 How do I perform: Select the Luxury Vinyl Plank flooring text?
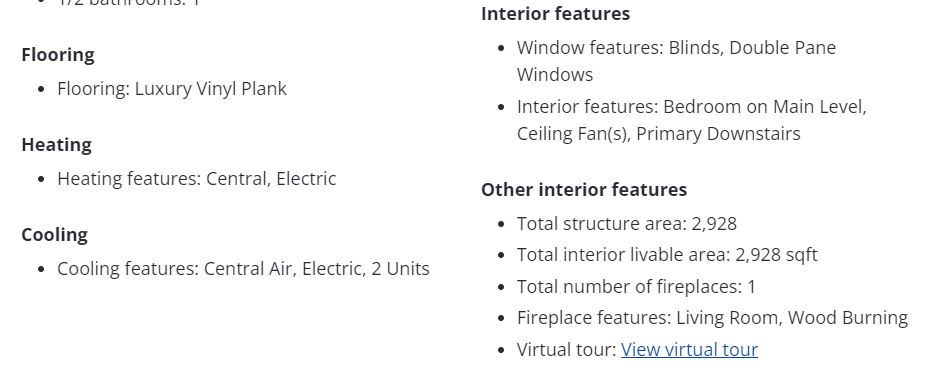pos(210,89)
